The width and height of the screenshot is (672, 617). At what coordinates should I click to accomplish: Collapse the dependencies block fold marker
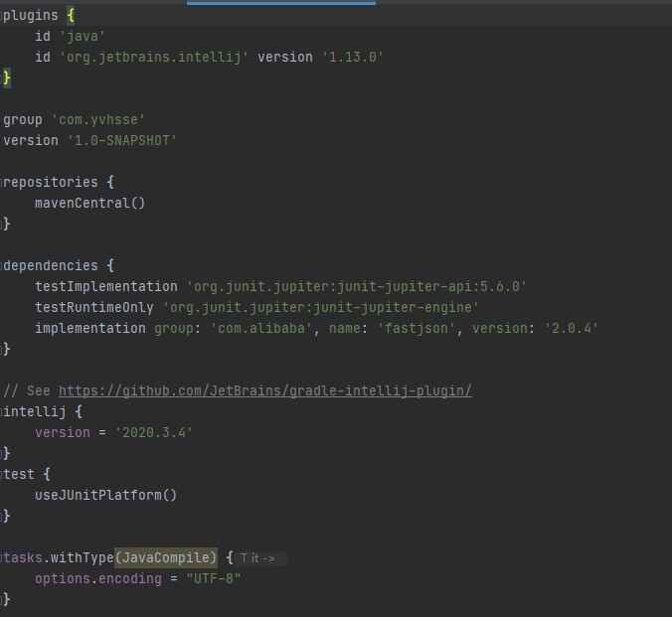coord(1,266)
